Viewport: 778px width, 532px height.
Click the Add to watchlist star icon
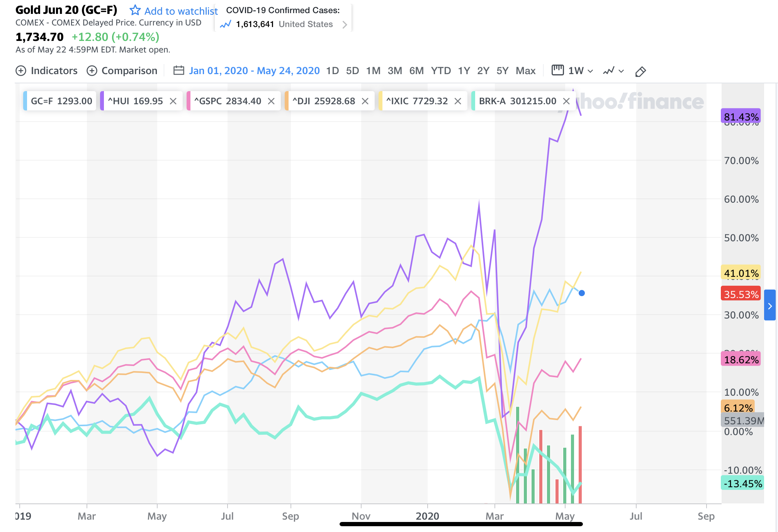click(x=135, y=10)
